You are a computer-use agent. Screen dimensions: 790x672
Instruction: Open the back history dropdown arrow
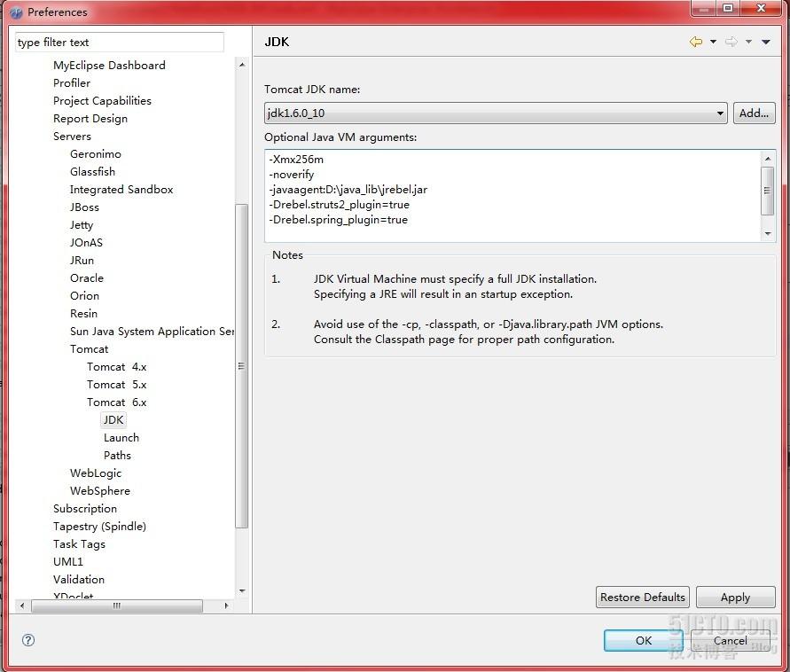pyautogui.click(x=713, y=42)
